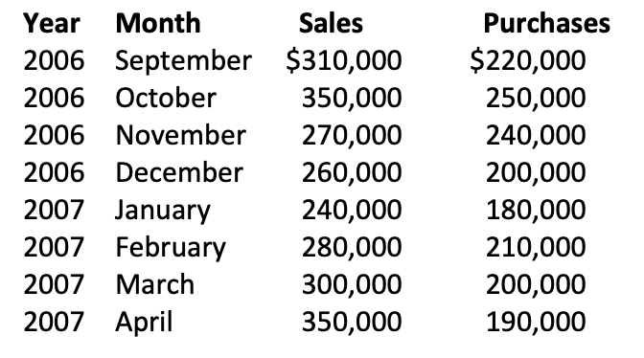The image size is (644, 358).
Task: Select January purchases value 180,000
Action: [x=536, y=210]
